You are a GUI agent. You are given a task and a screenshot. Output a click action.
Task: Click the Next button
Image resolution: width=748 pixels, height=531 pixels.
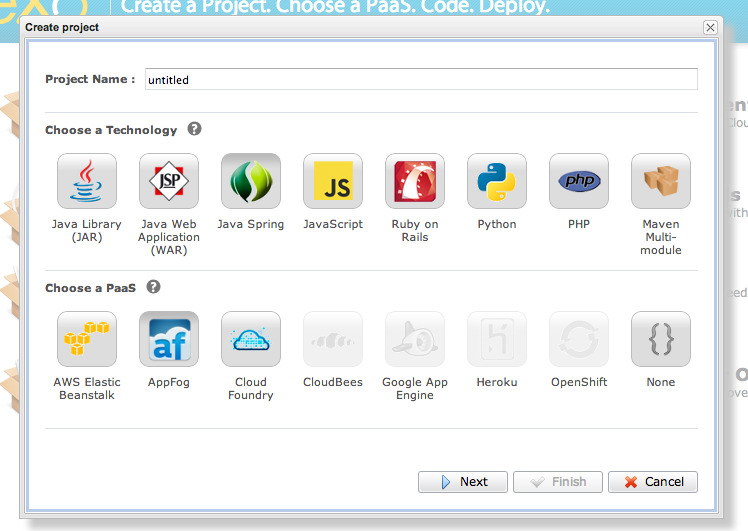tap(463, 482)
